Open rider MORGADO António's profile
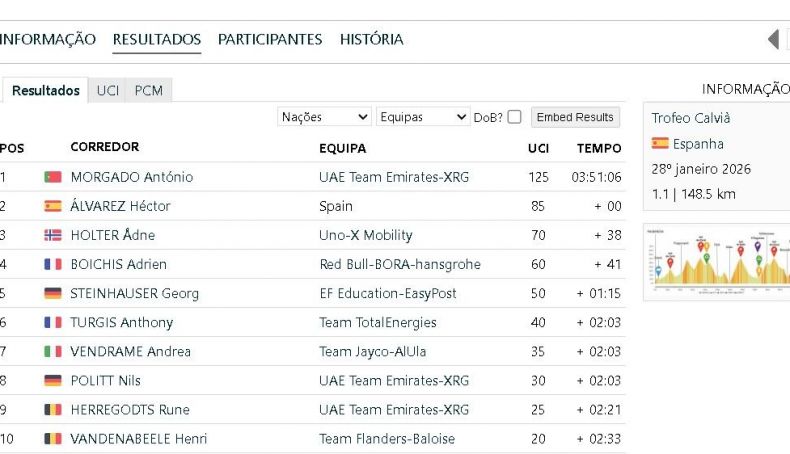 (x=131, y=177)
